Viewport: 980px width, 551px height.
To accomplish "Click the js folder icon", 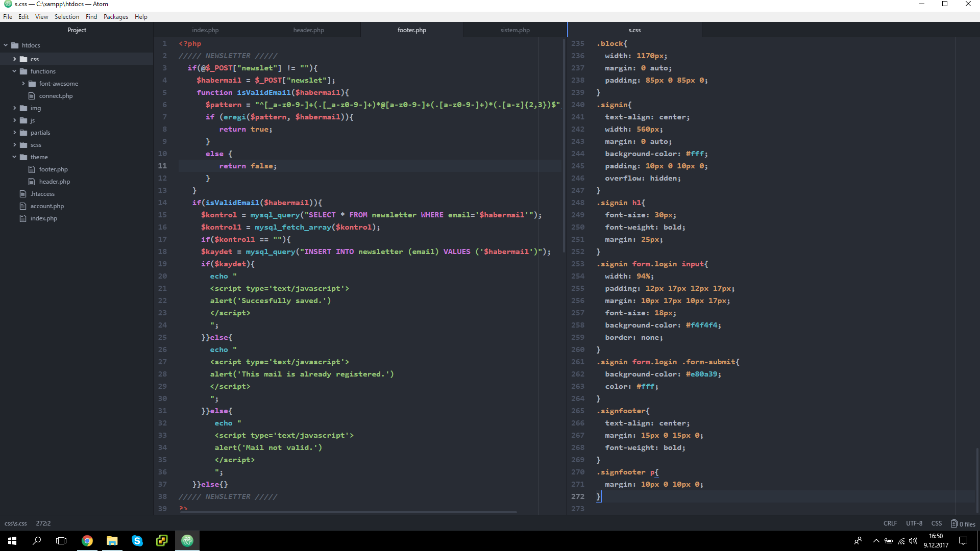I will click(x=23, y=120).
